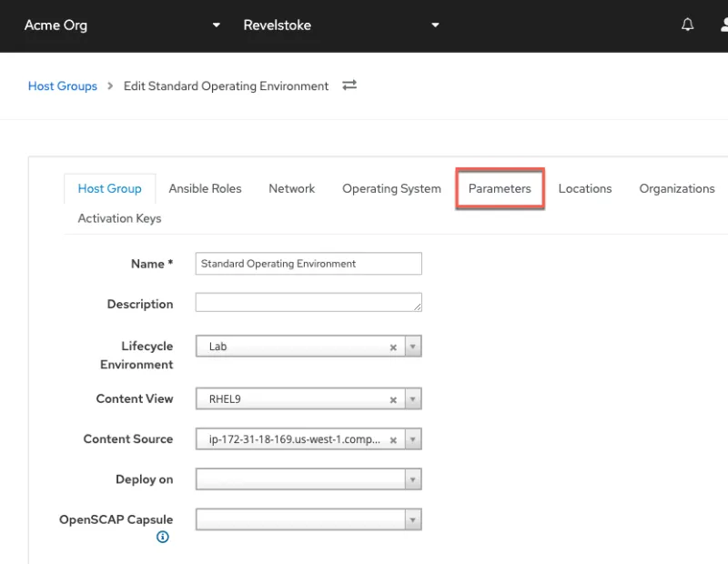
Task: Click inside the Name input field
Action: (x=308, y=263)
